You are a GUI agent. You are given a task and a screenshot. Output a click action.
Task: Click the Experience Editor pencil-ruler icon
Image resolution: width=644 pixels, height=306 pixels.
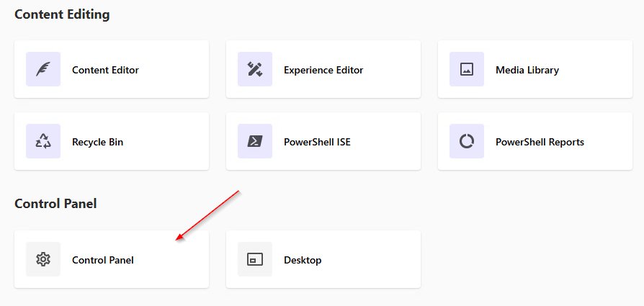[x=255, y=70]
